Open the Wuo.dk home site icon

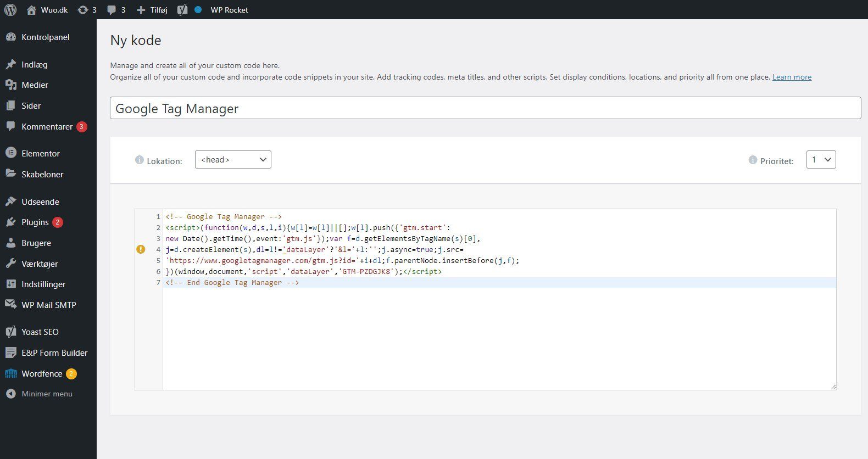31,10
